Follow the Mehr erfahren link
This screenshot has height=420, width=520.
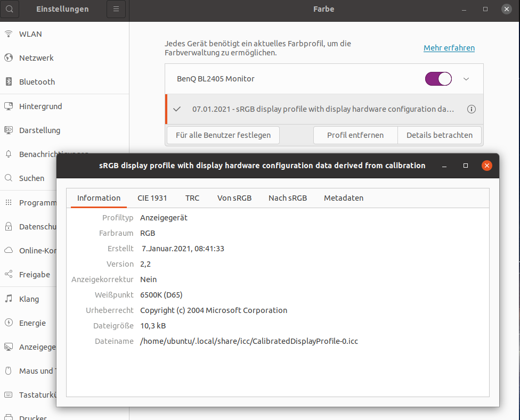[x=449, y=48]
